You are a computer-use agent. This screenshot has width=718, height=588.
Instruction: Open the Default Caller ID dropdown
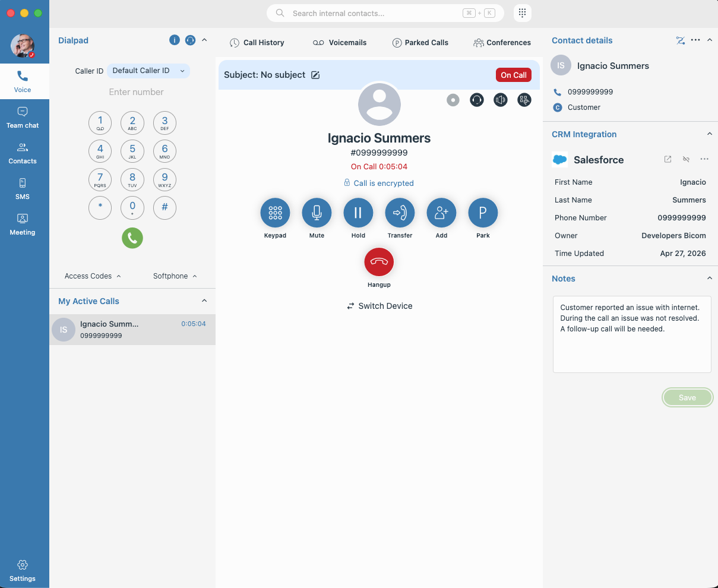pyautogui.click(x=148, y=71)
